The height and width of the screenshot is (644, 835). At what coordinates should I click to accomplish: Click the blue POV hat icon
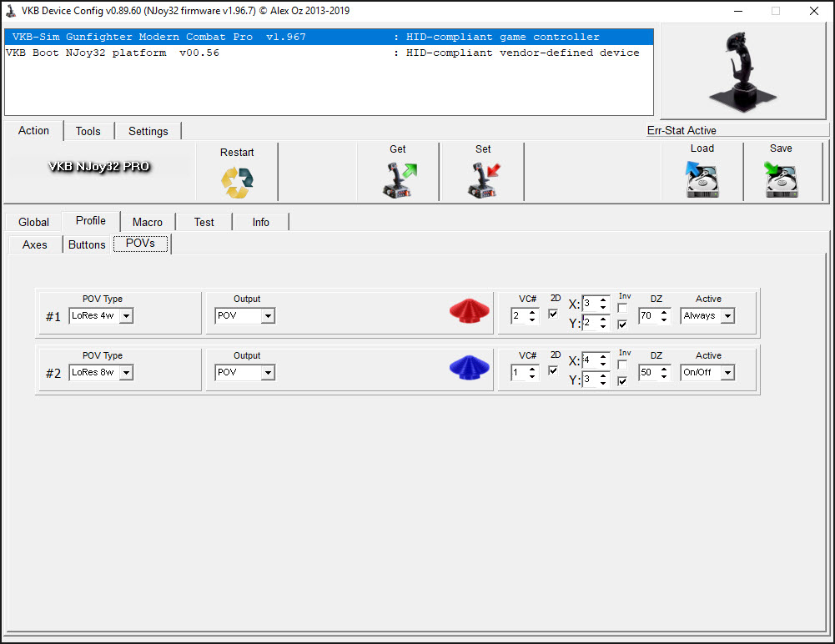469,368
